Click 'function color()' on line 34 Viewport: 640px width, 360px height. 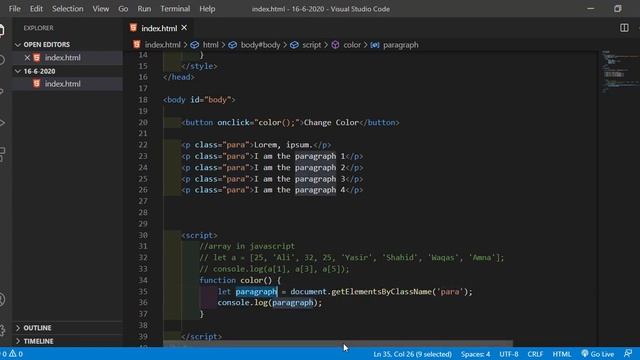coord(236,280)
